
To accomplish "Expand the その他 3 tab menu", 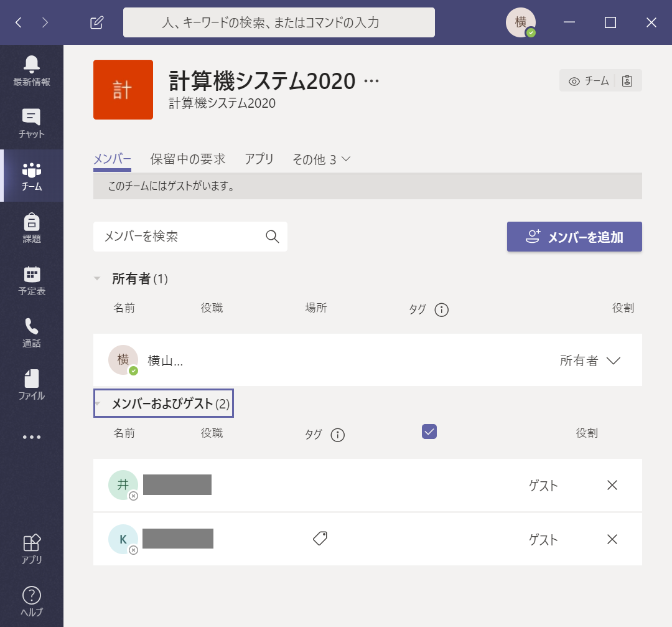I will pyautogui.click(x=322, y=159).
